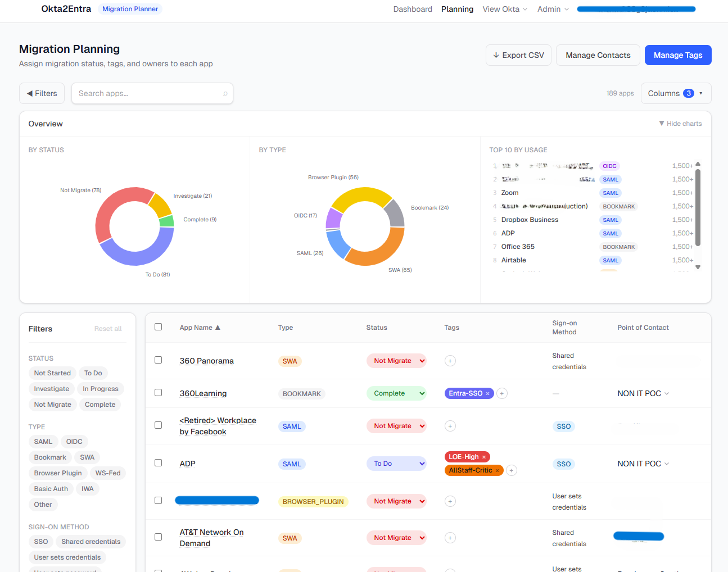
Task: Open status dropdown for Retired Workplace
Action: (396, 426)
